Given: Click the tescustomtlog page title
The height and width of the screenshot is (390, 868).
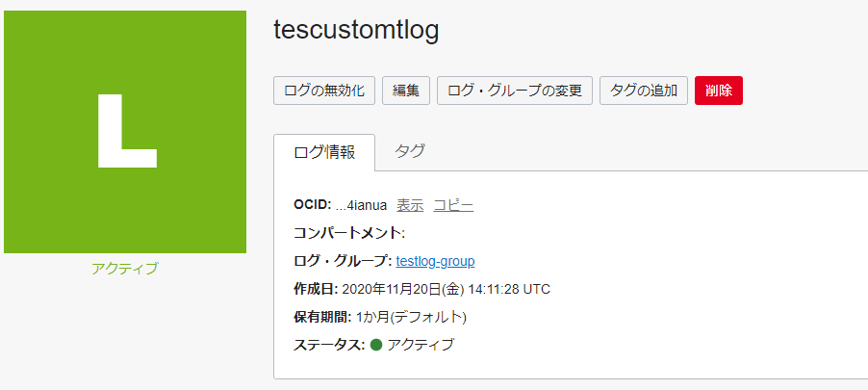Looking at the screenshot, I should click(x=356, y=31).
